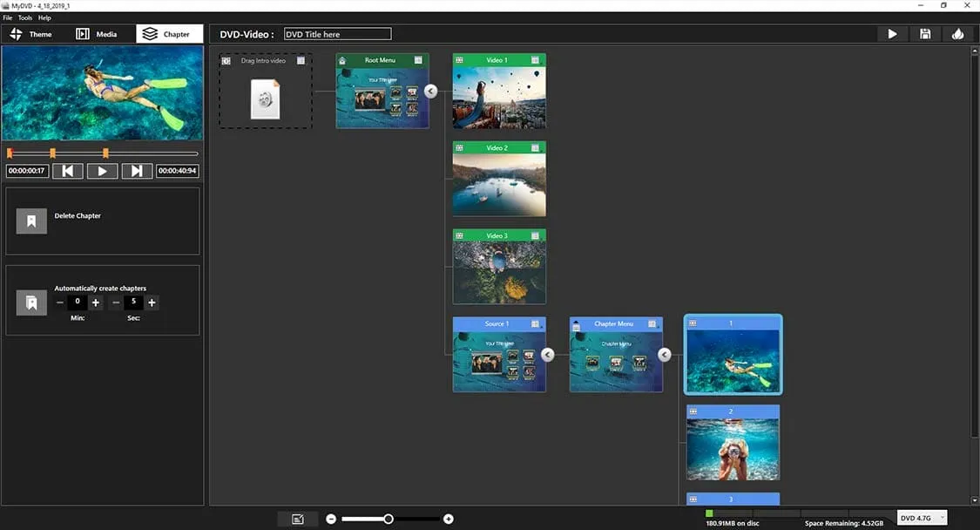Open options icon on Source 1 node
Image resolution: width=980 pixels, height=530 pixels.
pos(535,324)
